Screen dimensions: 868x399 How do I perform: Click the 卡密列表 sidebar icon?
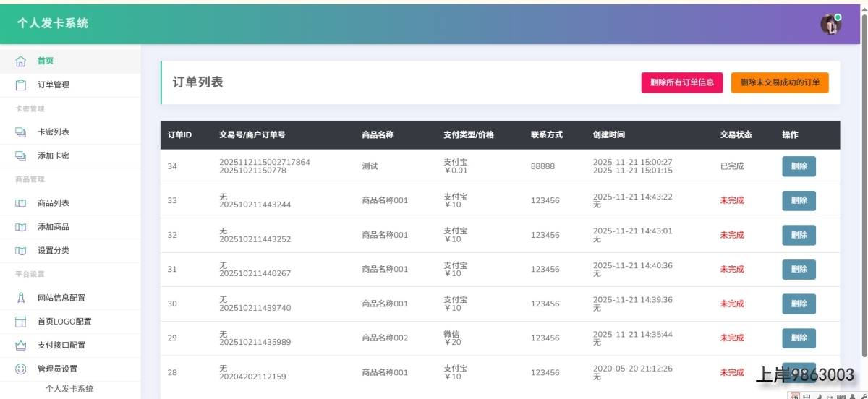(21, 132)
